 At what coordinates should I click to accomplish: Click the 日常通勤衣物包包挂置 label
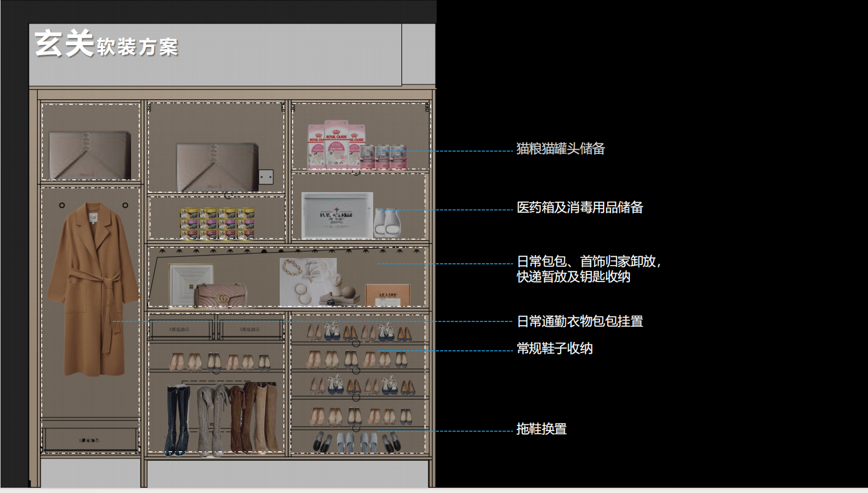[x=579, y=321]
